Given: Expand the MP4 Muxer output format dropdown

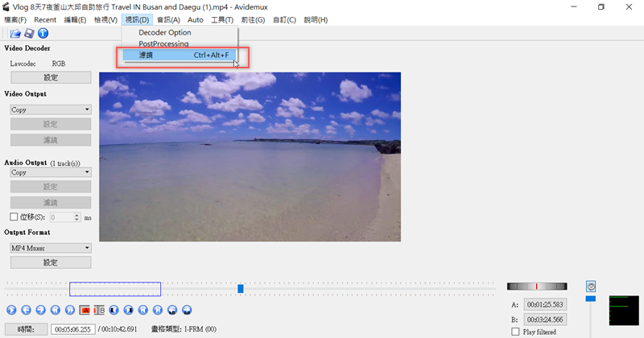Looking at the screenshot, I should pos(51,248).
